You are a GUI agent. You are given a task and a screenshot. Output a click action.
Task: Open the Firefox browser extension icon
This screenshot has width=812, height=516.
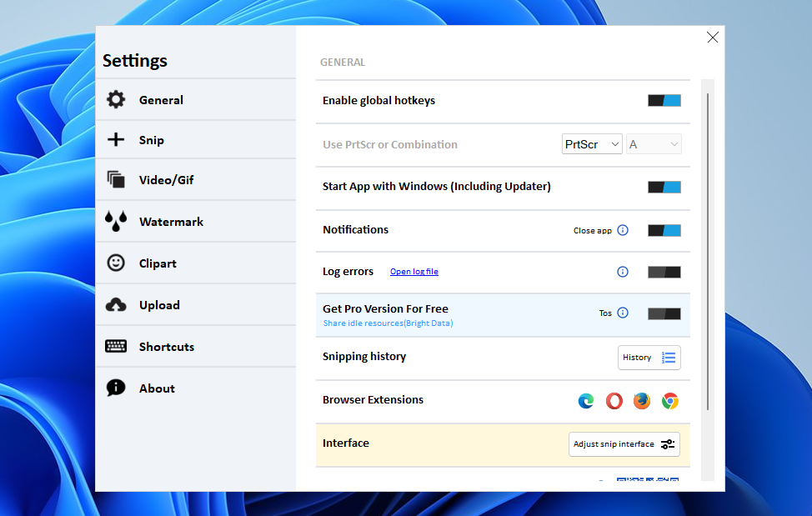coord(641,401)
